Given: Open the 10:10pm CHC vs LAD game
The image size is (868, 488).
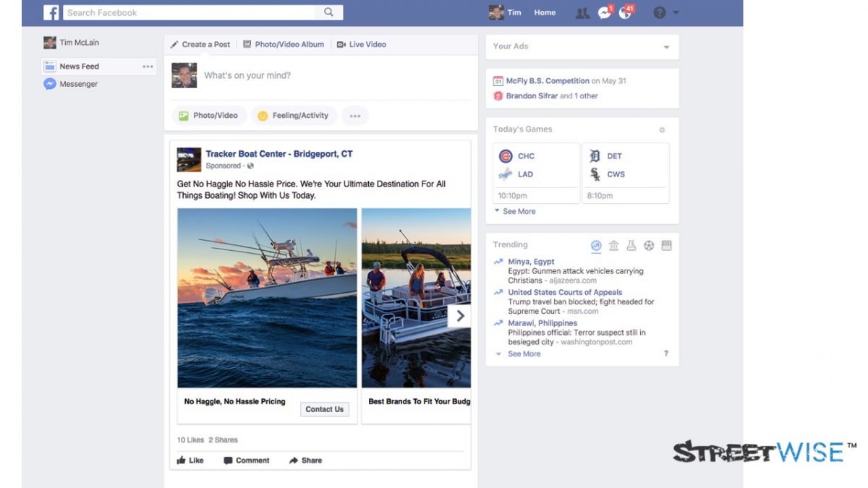Looking at the screenshot, I should (x=537, y=174).
